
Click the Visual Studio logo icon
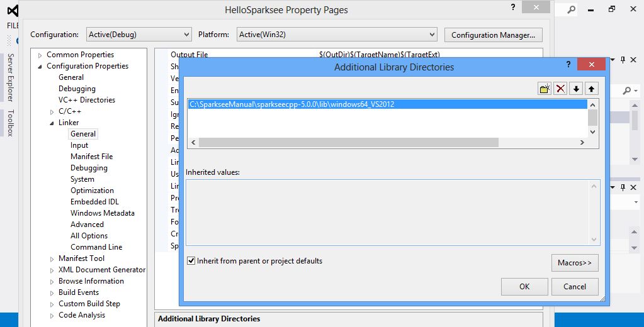[13, 10]
